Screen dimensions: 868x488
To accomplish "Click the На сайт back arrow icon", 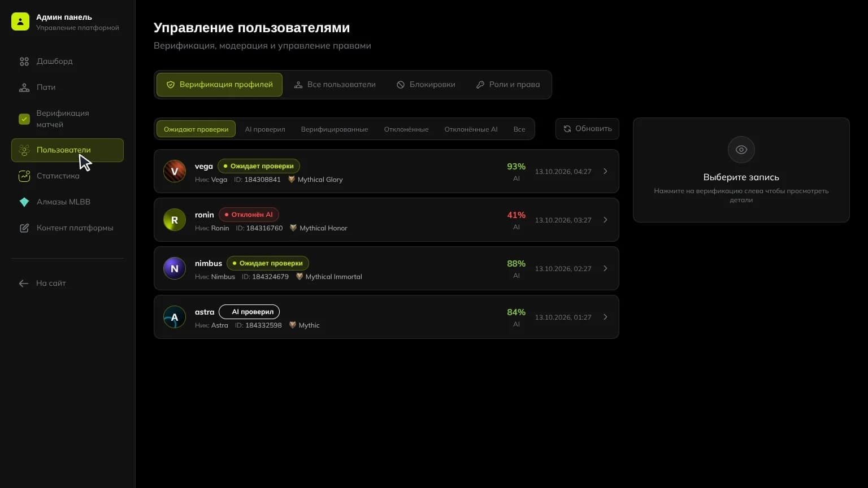I will 24,284.
